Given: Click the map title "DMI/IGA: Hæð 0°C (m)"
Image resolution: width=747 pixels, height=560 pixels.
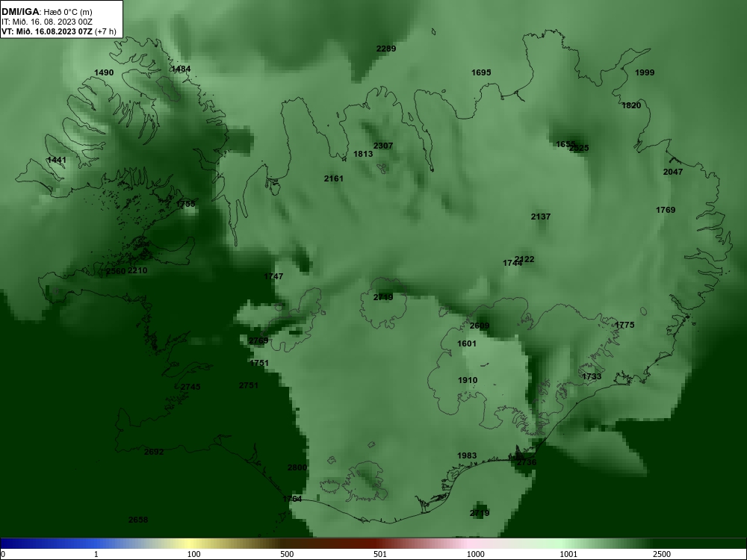Looking at the screenshot, I should (46, 12).
